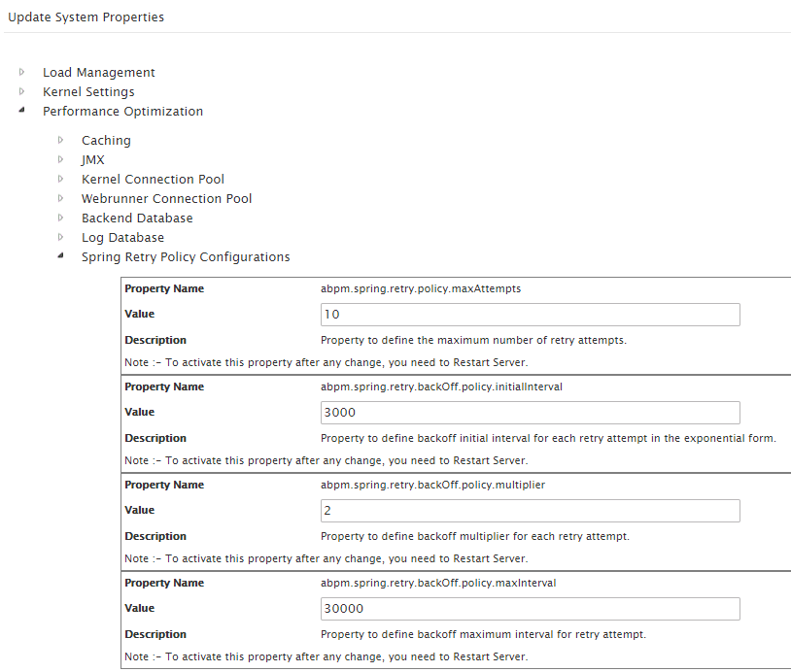Click the initialInterval value field
This screenshot has width=791, height=672.
pos(531,413)
